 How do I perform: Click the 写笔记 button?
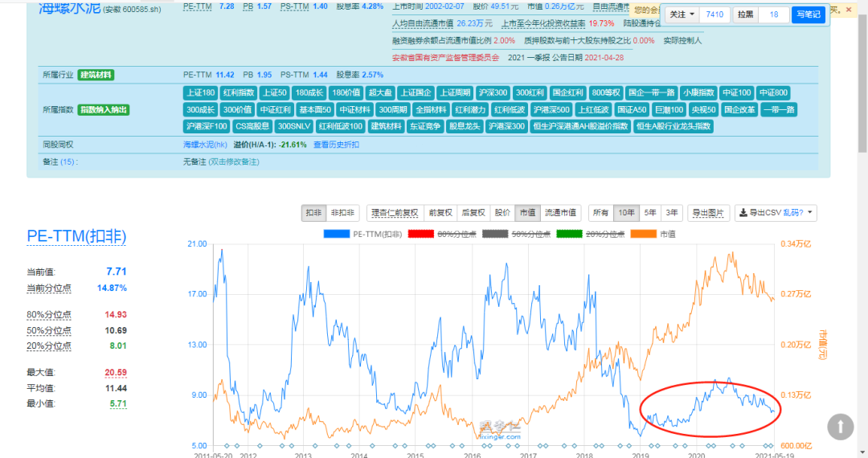808,14
